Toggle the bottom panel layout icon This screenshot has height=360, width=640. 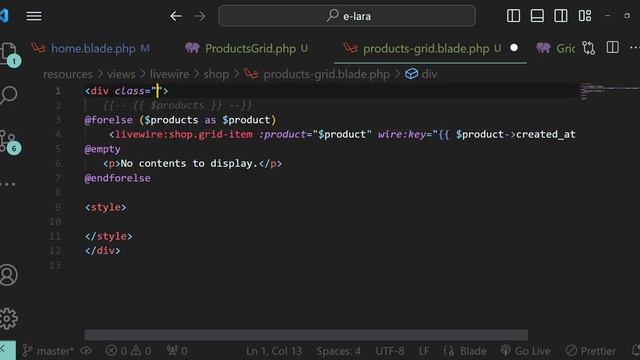coord(537,16)
